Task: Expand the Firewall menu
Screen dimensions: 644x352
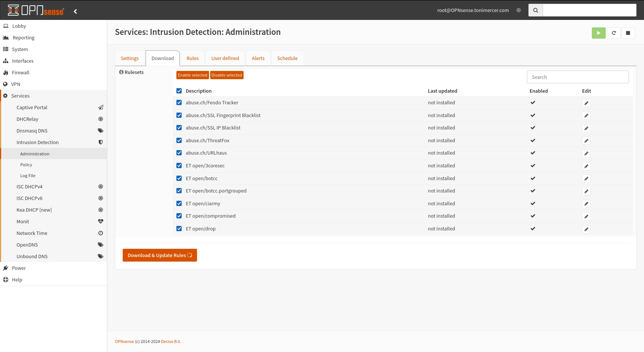Action: click(x=53, y=72)
